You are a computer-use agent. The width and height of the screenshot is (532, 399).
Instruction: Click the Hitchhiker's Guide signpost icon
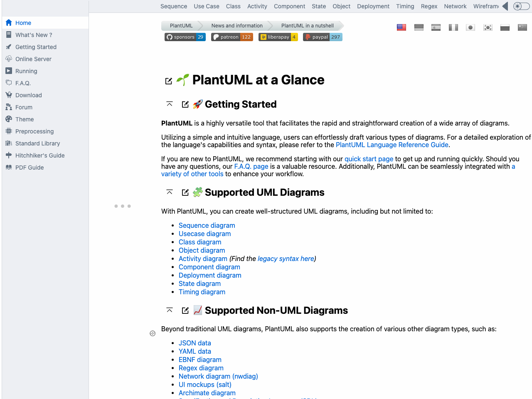point(9,155)
